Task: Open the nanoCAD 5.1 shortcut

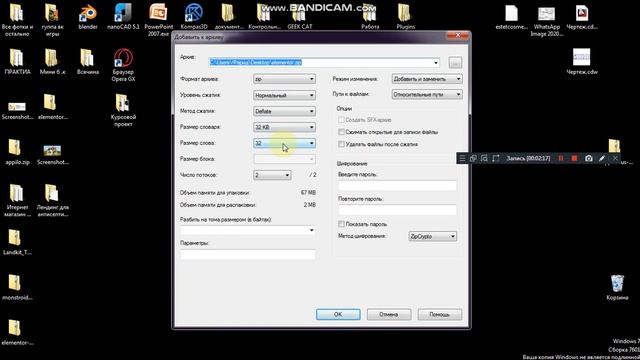Action: point(123,17)
